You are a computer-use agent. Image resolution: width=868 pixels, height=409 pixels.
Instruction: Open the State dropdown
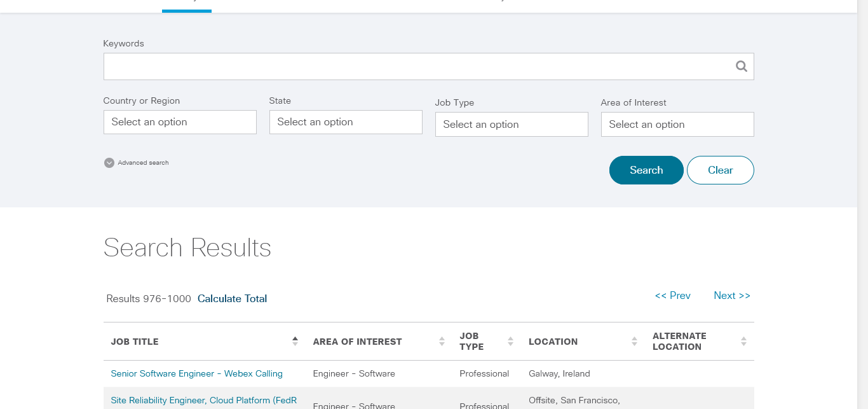click(x=346, y=122)
